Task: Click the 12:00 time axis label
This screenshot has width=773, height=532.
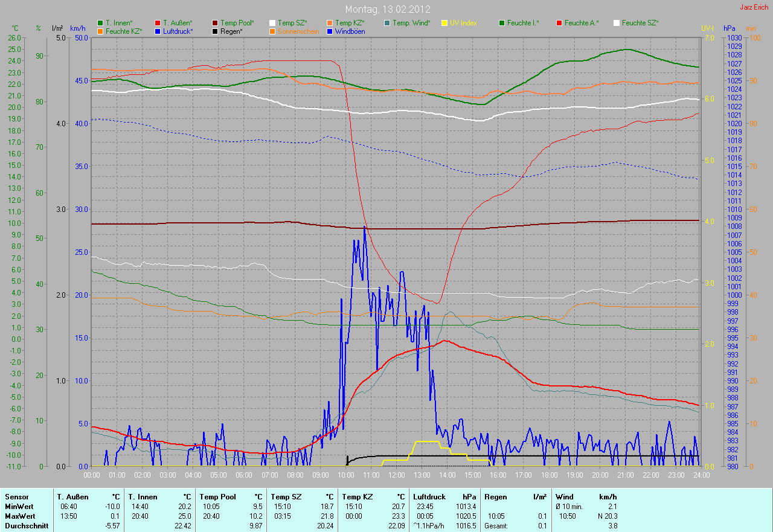Action: (x=396, y=475)
